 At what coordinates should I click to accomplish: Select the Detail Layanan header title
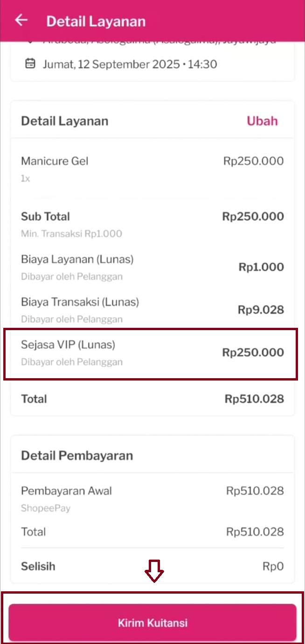96,21
